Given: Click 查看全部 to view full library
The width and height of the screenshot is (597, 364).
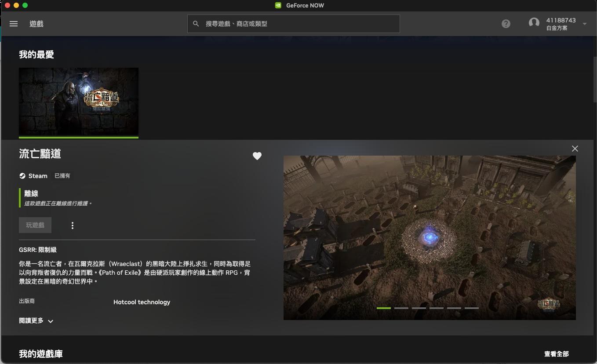Looking at the screenshot, I should click(557, 354).
